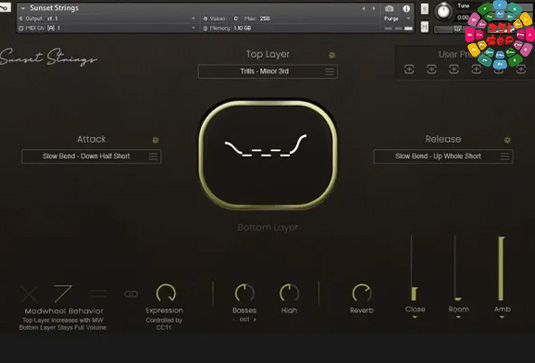Click the hamburger icon in Attack selector

[x=153, y=156]
